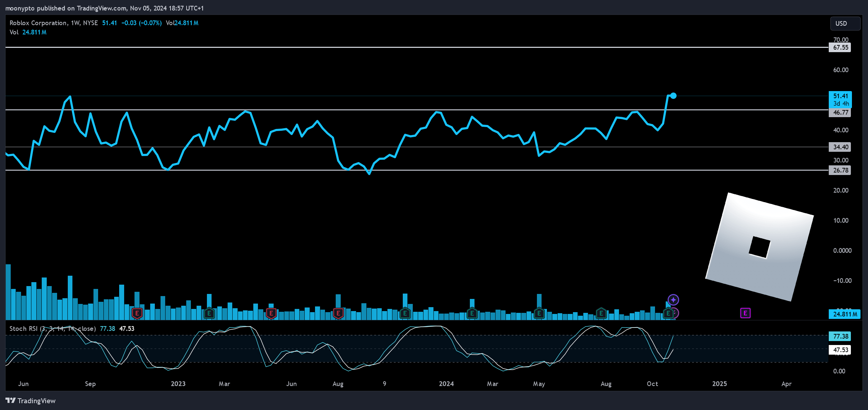
Task: Click the 2023 label on the time axis
Action: tap(178, 384)
